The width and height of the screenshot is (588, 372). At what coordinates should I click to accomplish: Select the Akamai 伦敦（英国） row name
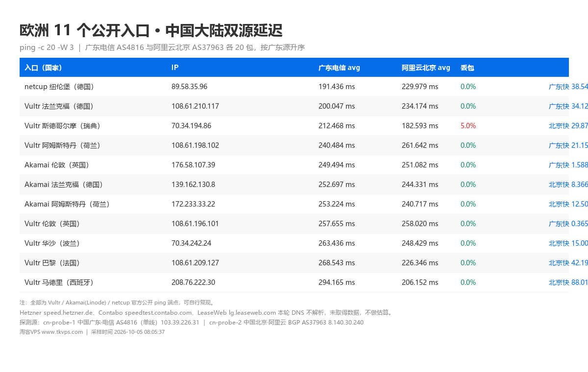57,165
